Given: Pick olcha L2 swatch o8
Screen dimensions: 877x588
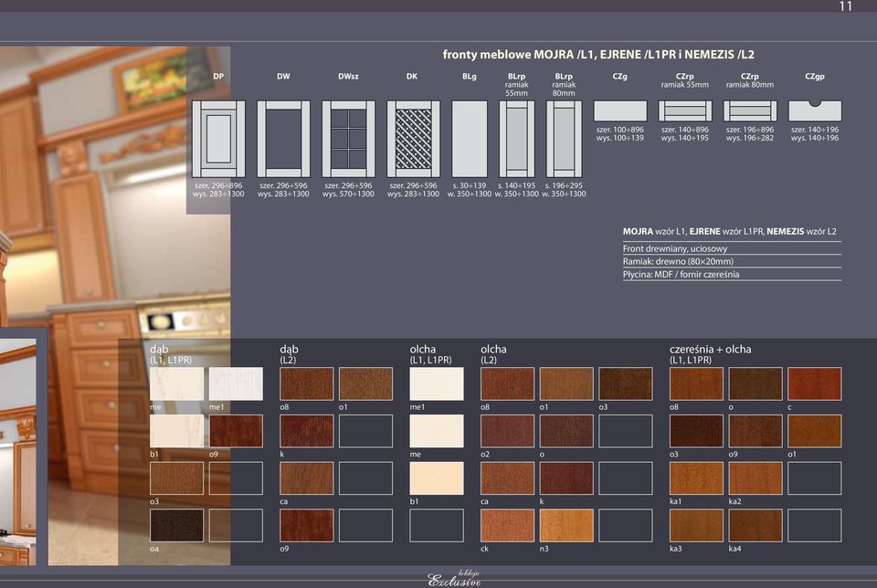Looking at the screenshot, I should (507, 384).
